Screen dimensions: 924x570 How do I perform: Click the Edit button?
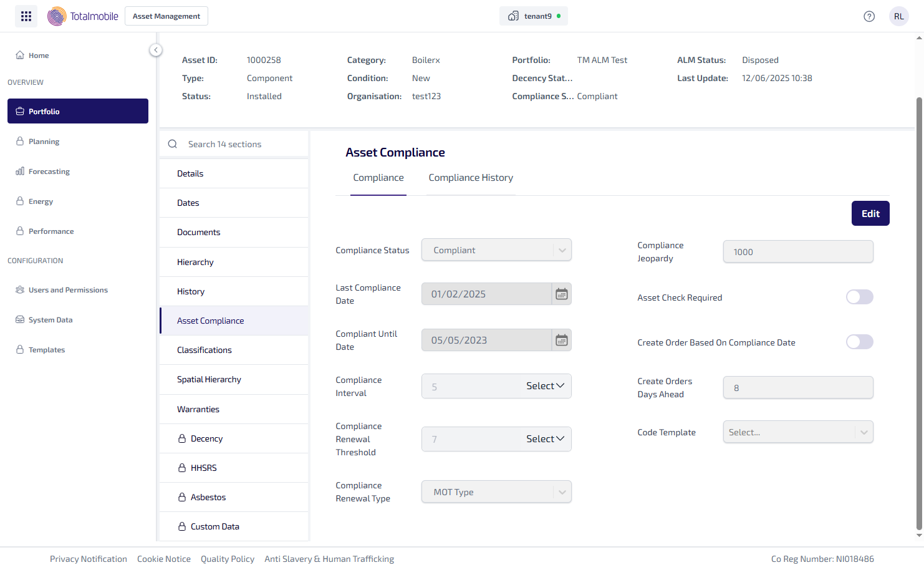pos(870,213)
